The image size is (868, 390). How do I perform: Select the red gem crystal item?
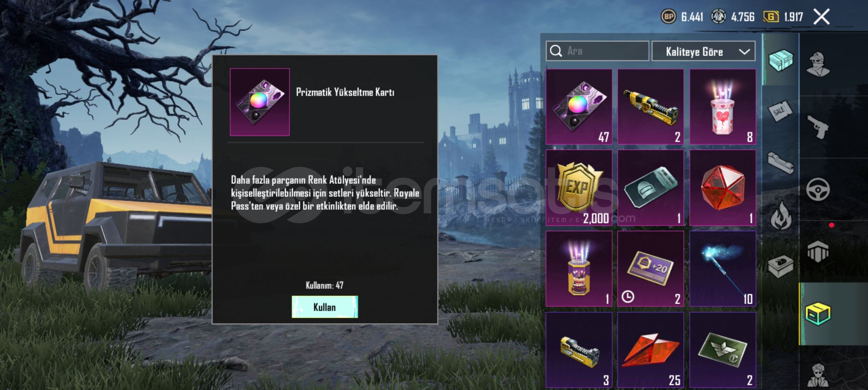point(723,188)
